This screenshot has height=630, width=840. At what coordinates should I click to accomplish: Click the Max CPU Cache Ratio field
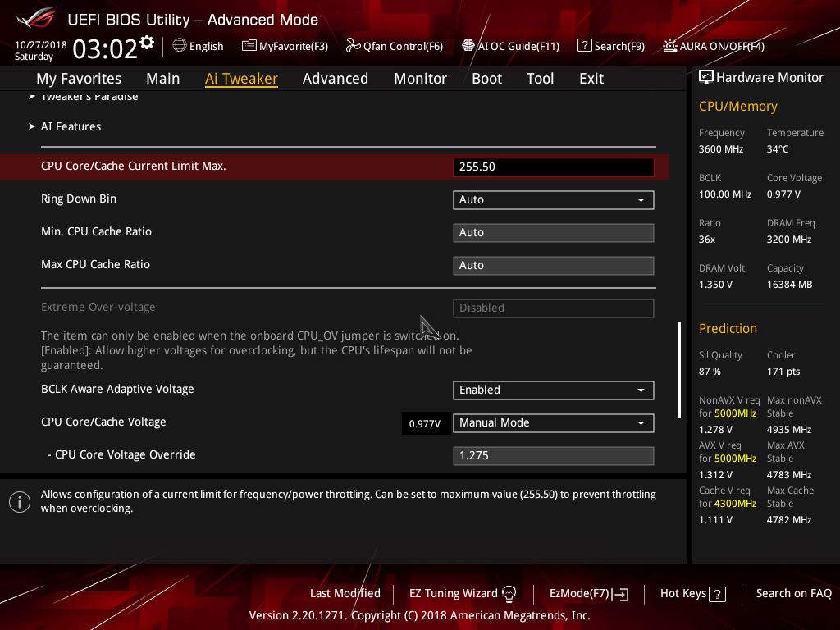click(x=554, y=265)
